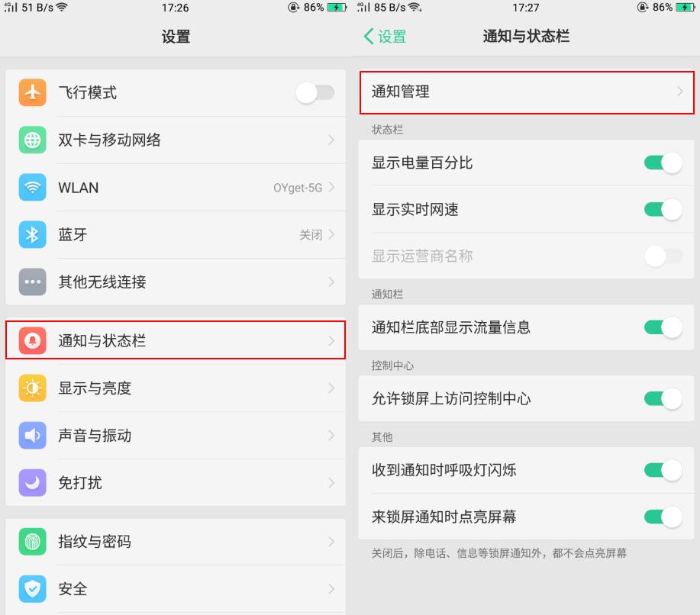Go back via the 设置 back button

385,37
